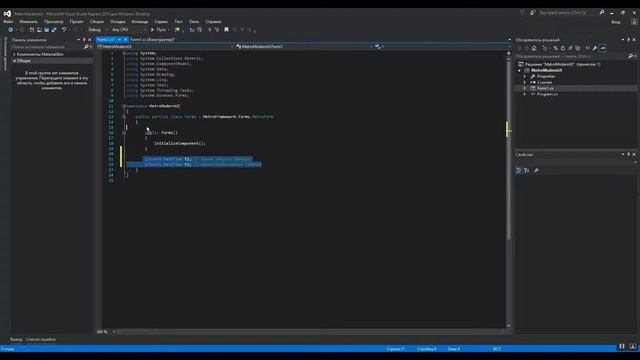Click the new project toolbar icon
Viewport: 640px width, 360px height.
click(32, 30)
